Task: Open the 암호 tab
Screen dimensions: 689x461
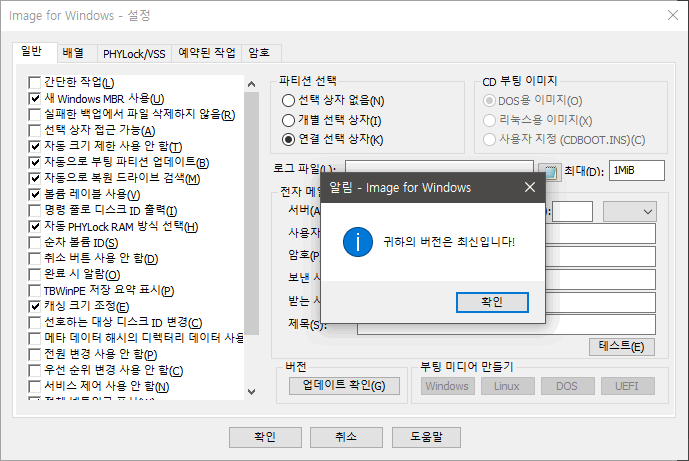Action: point(259,53)
